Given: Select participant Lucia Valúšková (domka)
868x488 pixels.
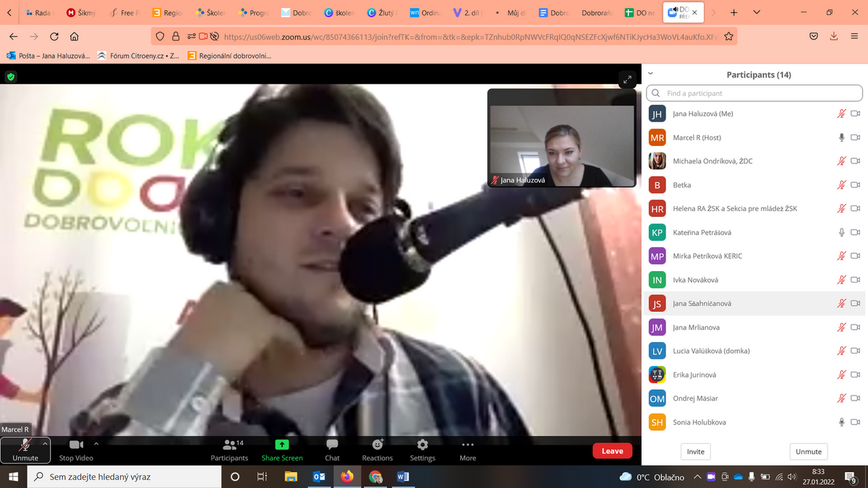Looking at the screenshot, I should click(x=754, y=351).
